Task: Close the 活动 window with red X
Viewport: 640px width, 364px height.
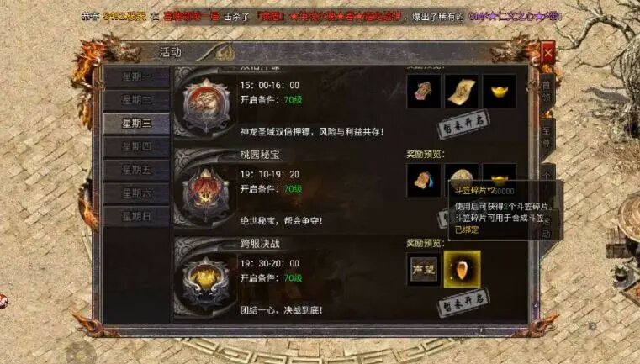Action: pyautogui.click(x=547, y=53)
